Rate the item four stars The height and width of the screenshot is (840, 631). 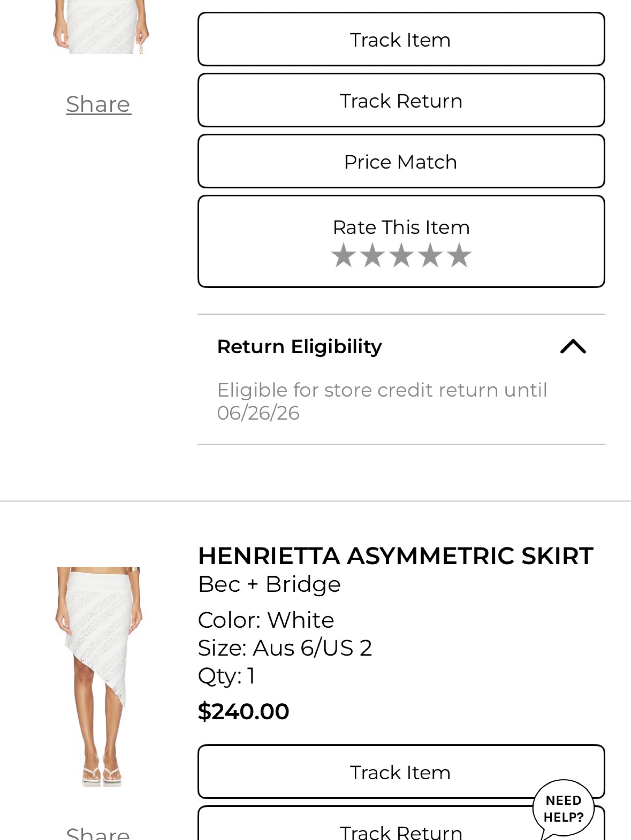(x=430, y=255)
